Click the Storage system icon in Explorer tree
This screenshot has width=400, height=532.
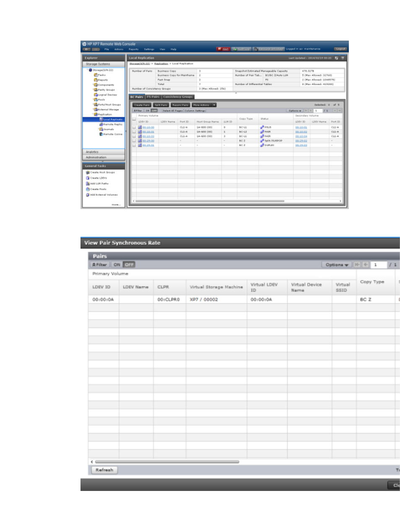pyautogui.click(x=90, y=70)
